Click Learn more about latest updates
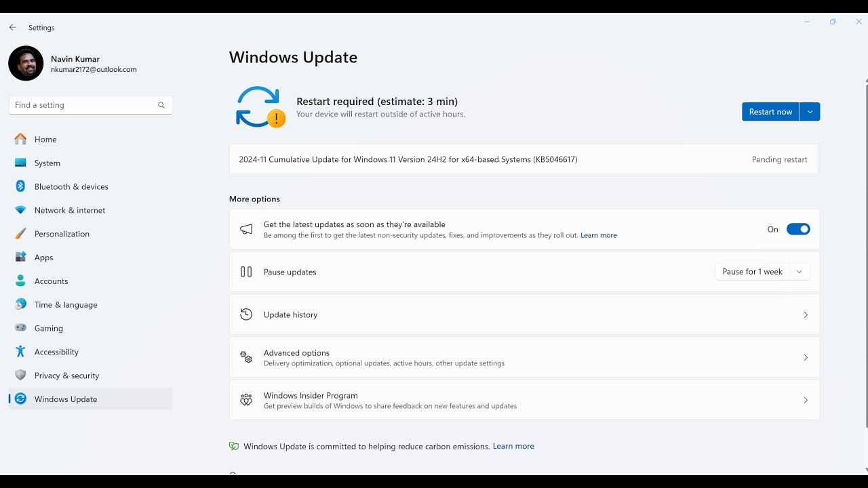 [x=598, y=235]
